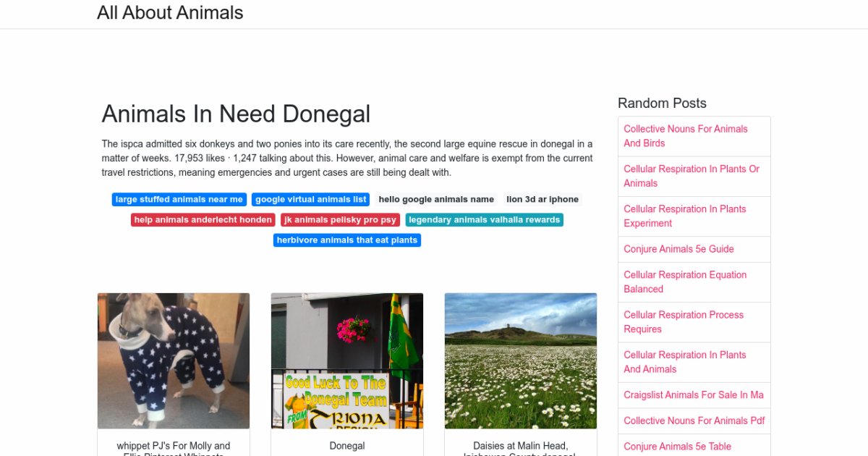The height and width of the screenshot is (456, 868).
Task: Open the Good Luck Donegal Team sign image
Action: click(x=347, y=360)
